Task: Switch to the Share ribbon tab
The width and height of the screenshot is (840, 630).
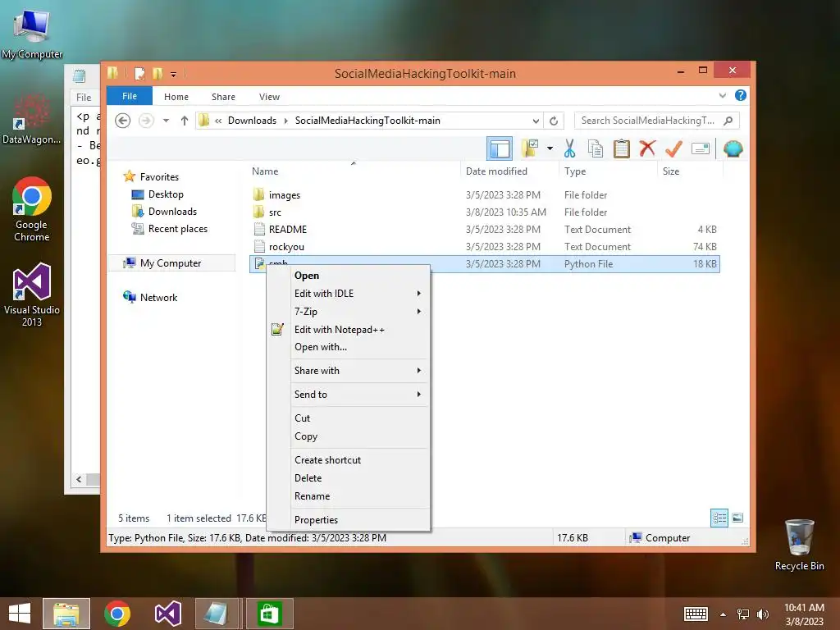Action: (223, 97)
